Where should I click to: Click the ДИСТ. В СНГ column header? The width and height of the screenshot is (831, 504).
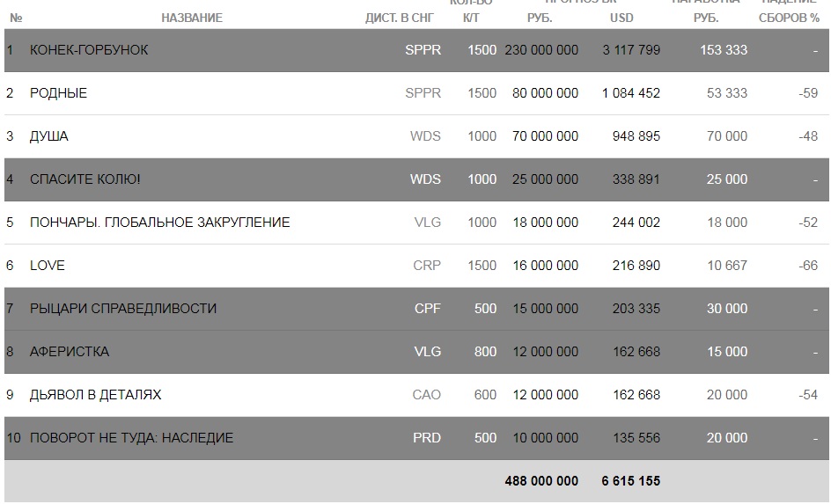(399, 18)
